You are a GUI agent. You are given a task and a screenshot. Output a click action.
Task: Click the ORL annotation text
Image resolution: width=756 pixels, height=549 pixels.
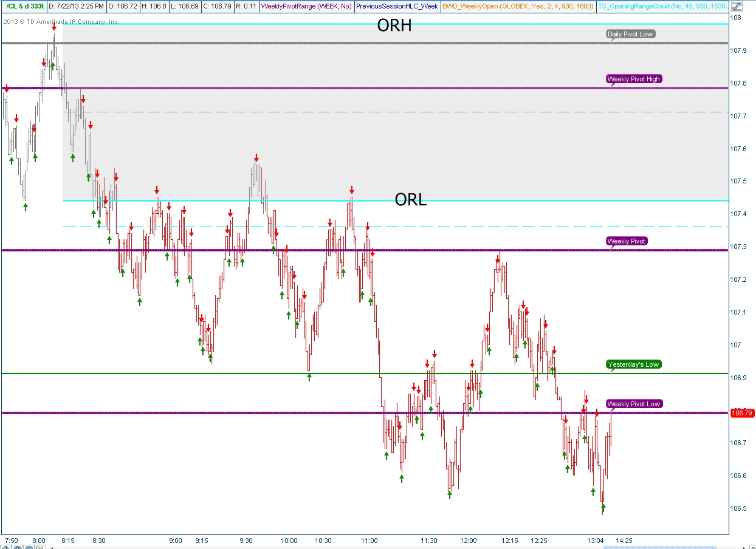(x=411, y=199)
